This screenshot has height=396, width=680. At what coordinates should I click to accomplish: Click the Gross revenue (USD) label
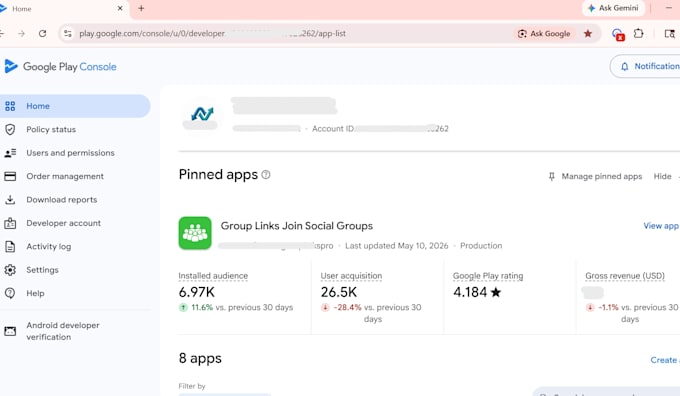click(x=625, y=276)
